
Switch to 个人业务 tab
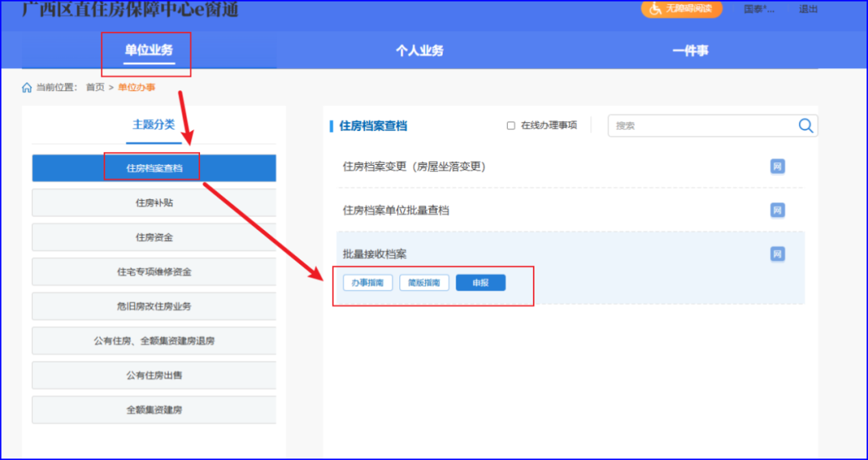click(x=419, y=51)
